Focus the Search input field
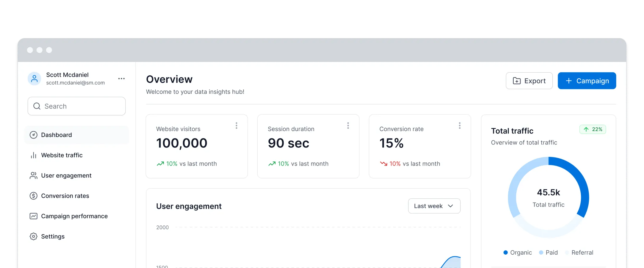This screenshot has height=268, width=644. click(77, 106)
